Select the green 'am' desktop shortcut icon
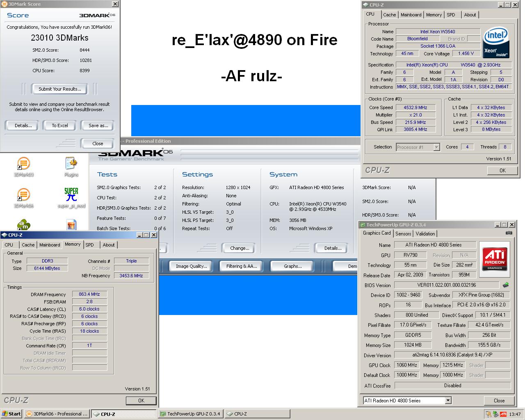 tap(23, 225)
